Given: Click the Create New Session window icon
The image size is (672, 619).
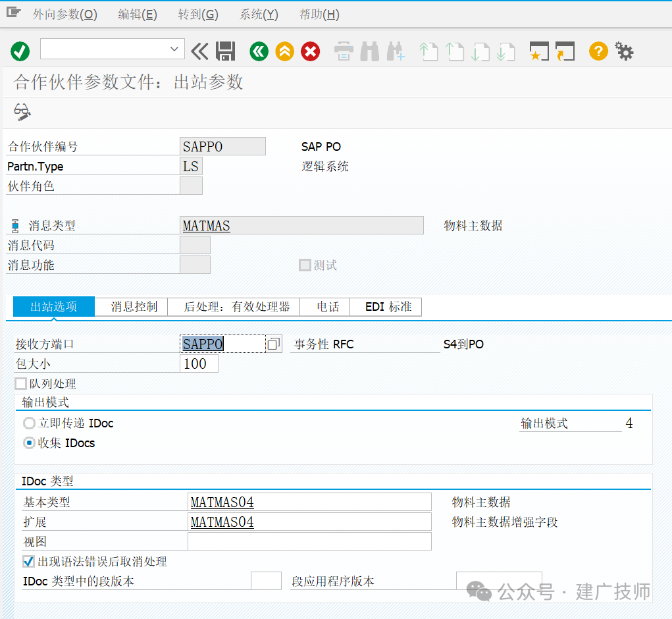Looking at the screenshot, I should [539, 51].
